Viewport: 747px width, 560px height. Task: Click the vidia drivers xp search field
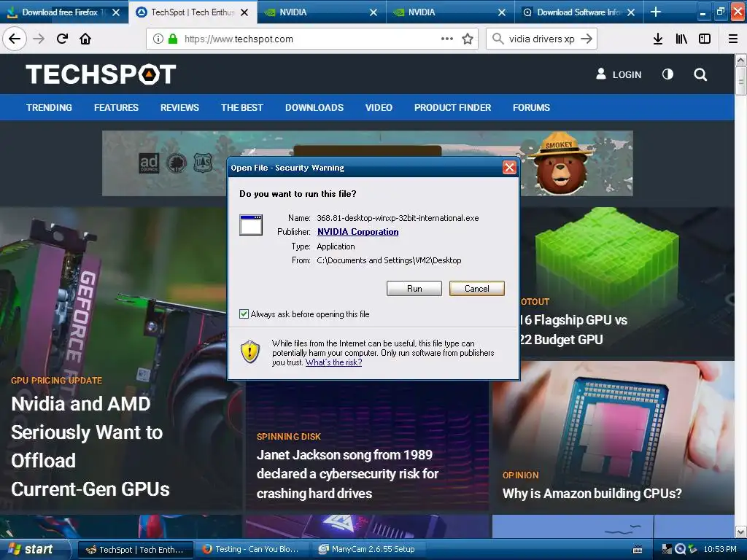[542, 39]
